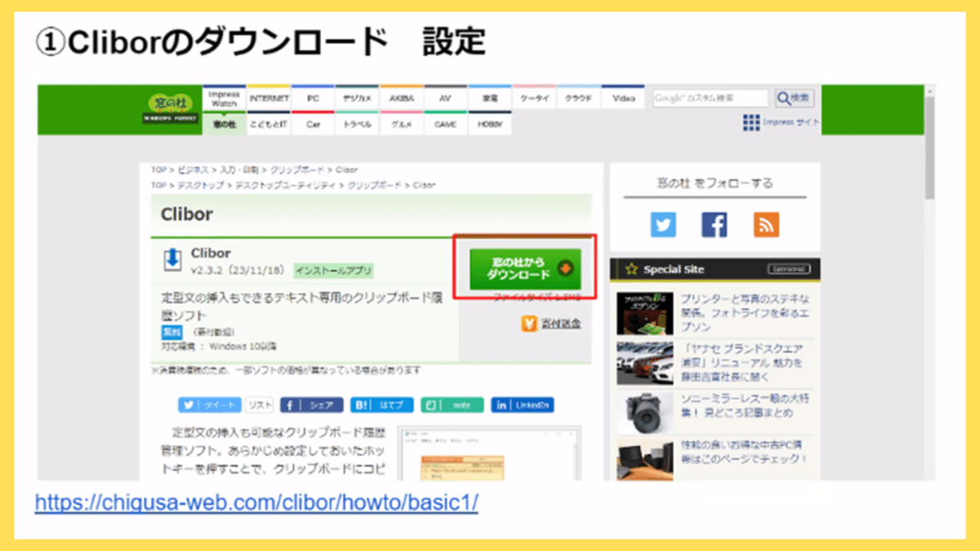Screen dimensions: 980x551
Task: Click the Impress サイト text link
Action: click(791, 122)
